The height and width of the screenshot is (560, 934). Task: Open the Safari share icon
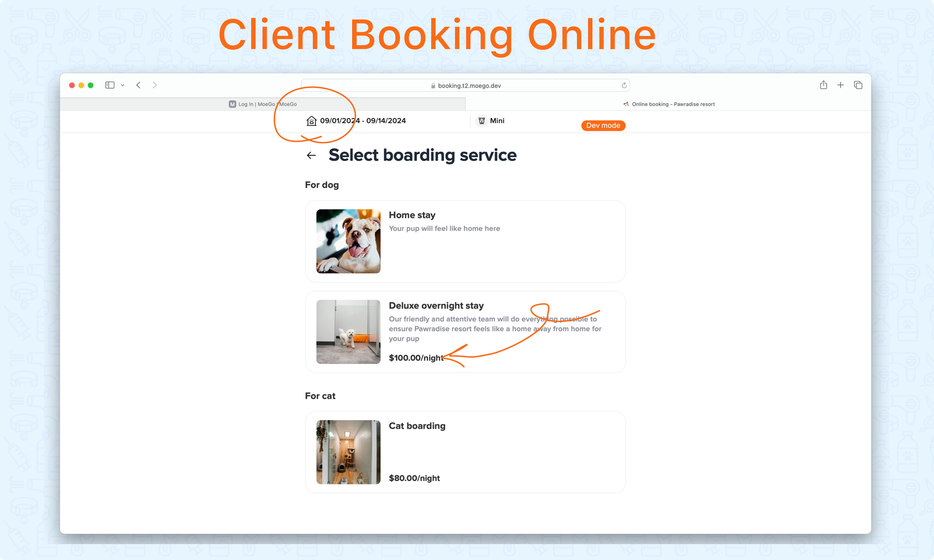coord(823,85)
